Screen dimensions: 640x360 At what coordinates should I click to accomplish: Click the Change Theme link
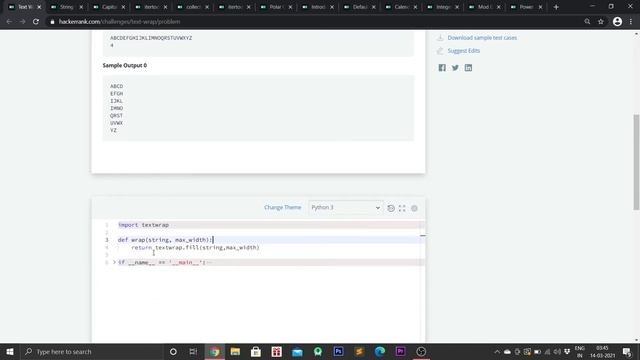pyautogui.click(x=282, y=207)
